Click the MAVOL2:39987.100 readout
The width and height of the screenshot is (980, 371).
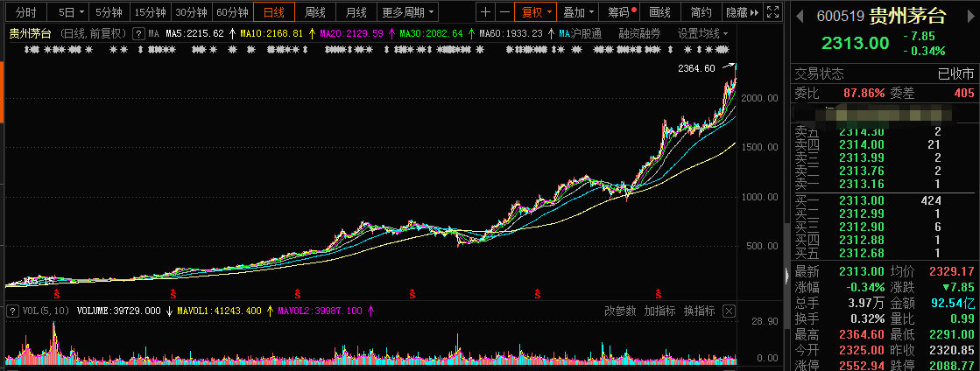click(x=321, y=311)
